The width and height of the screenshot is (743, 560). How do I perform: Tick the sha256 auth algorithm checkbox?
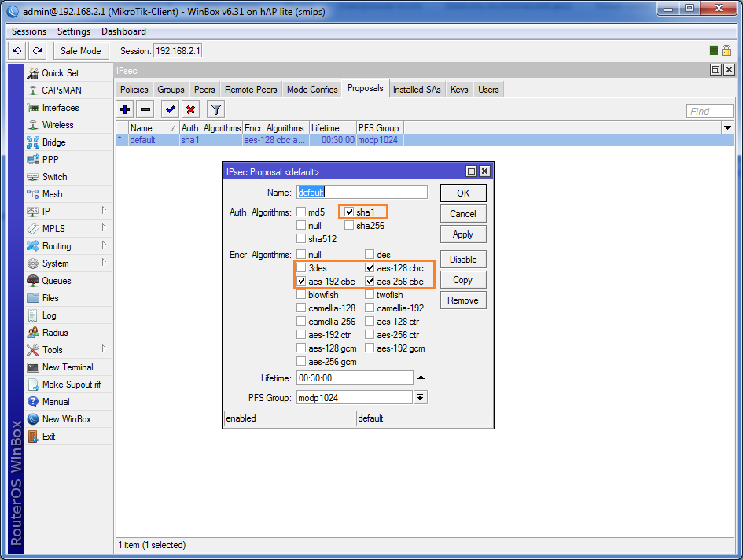(349, 225)
